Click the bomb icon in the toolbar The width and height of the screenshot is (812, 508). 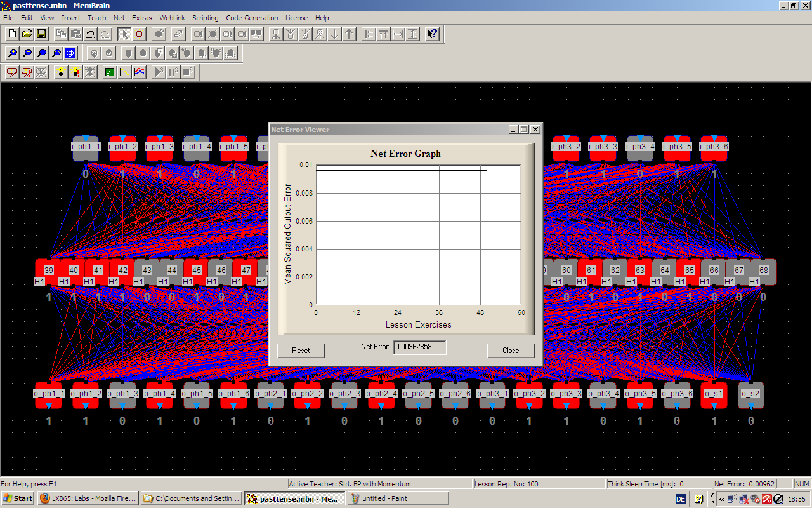click(159, 34)
